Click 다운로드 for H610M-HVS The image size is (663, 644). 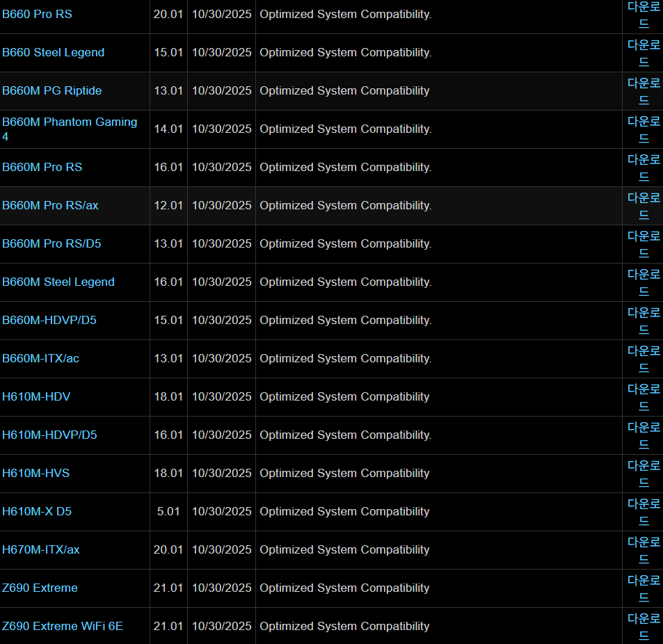644,474
